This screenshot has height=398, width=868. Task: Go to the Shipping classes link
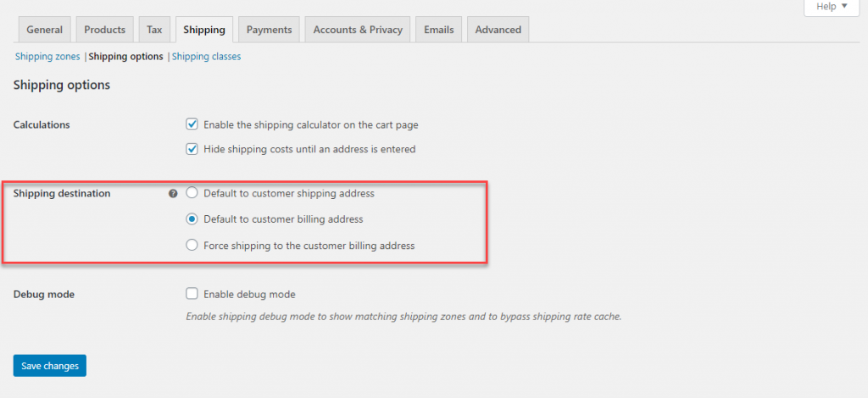click(207, 57)
